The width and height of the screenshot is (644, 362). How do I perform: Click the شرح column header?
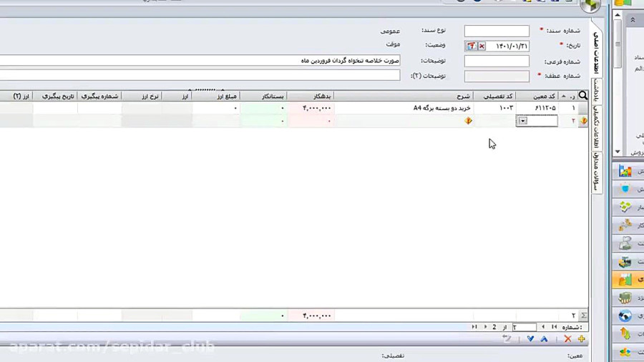(x=404, y=96)
